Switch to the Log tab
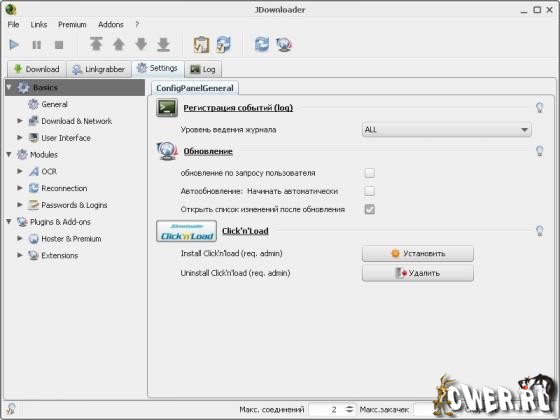 tap(203, 69)
